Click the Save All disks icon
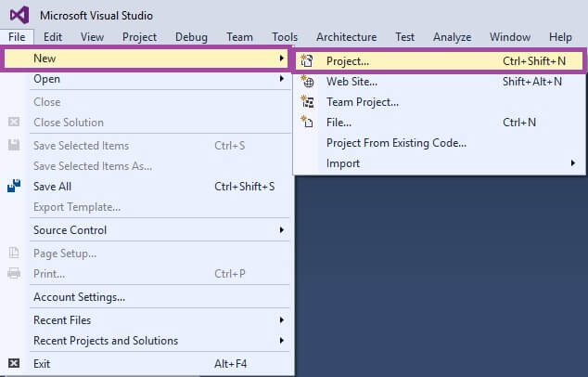Image resolution: width=588 pixels, height=377 pixels. (x=14, y=186)
